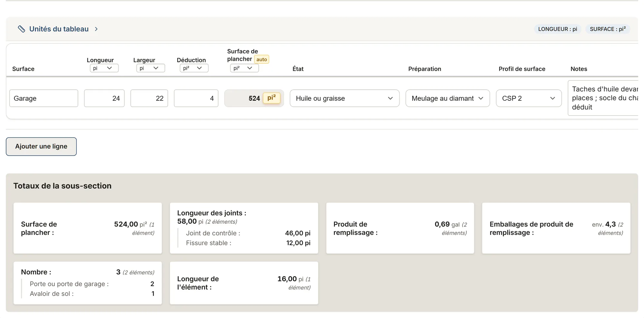This screenshot has width=644, height=318.
Task: Click the Profil de surface column header
Action: coord(522,69)
